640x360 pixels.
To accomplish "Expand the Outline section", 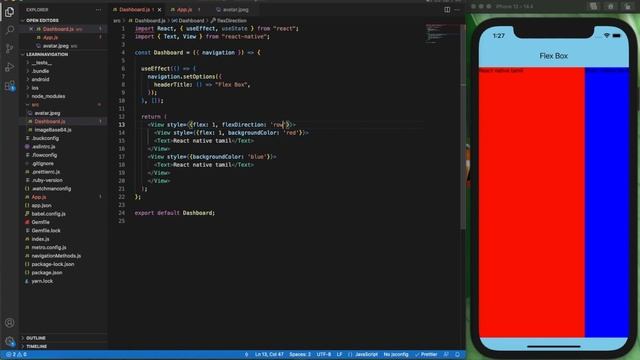I will [x=36, y=338].
